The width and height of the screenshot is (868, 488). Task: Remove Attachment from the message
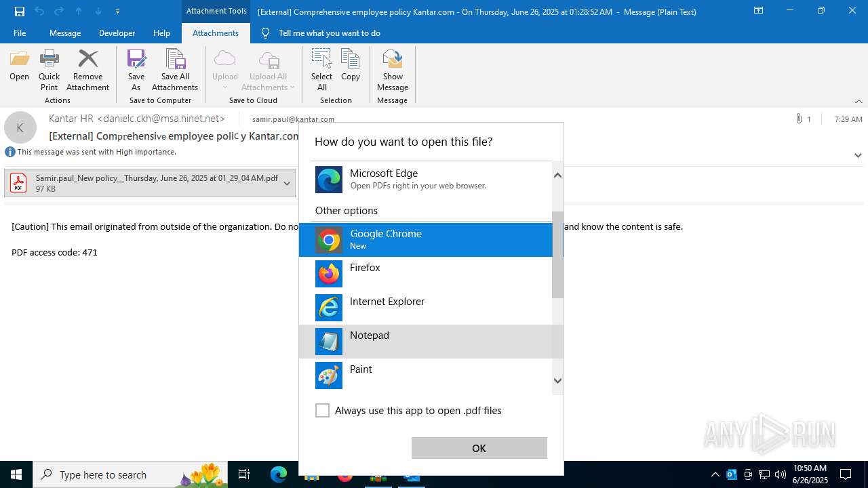(x=87, y=70)
